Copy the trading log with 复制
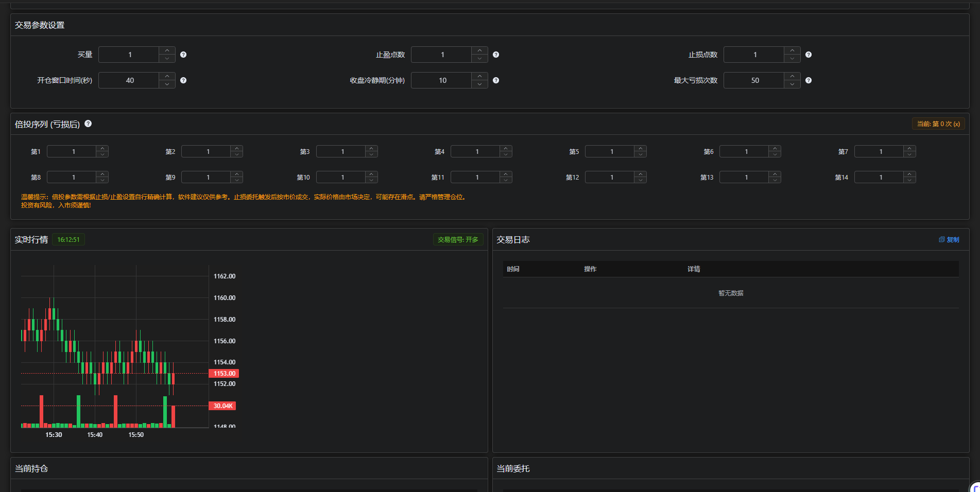Screen dimensions: 980x492 click(x=949, y=240)
